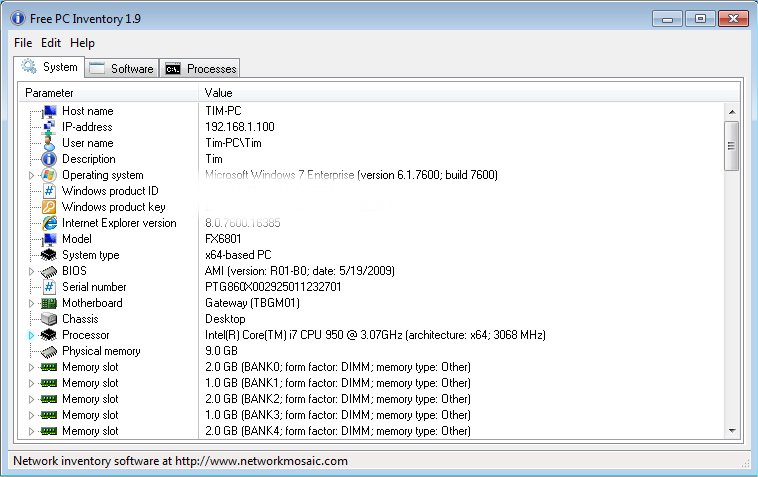This screenshot has height=477, width=758.
Task: Click the BANK0 Memory slot RAM icon
Action: pyautogui.click(x=49, y=367)
